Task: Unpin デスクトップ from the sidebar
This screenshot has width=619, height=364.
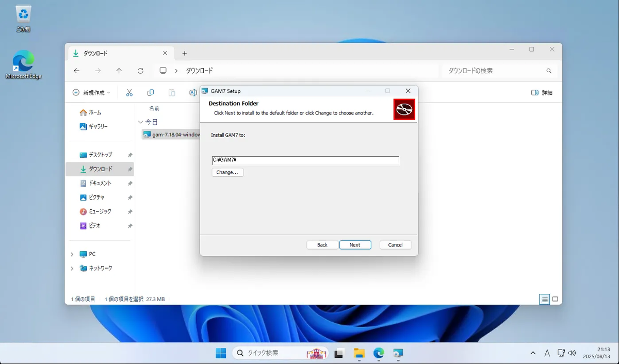Action: pyautogui.click(x=129, y=154)
